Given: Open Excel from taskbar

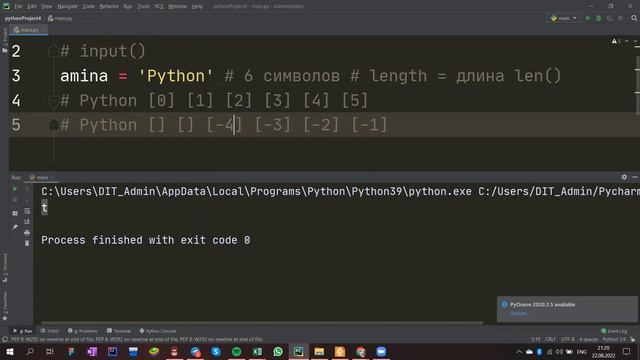Looking at the screenshot, I should [x=257, y=352].
